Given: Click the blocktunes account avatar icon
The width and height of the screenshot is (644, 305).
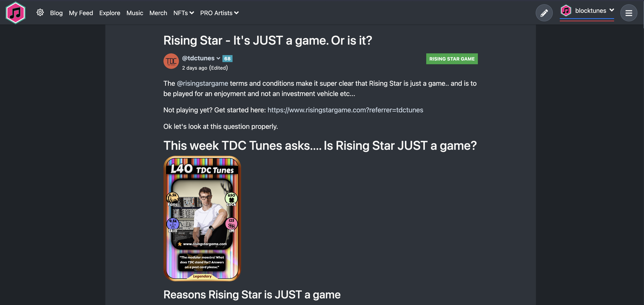Looking at the screenshot, I should [566, 10].
